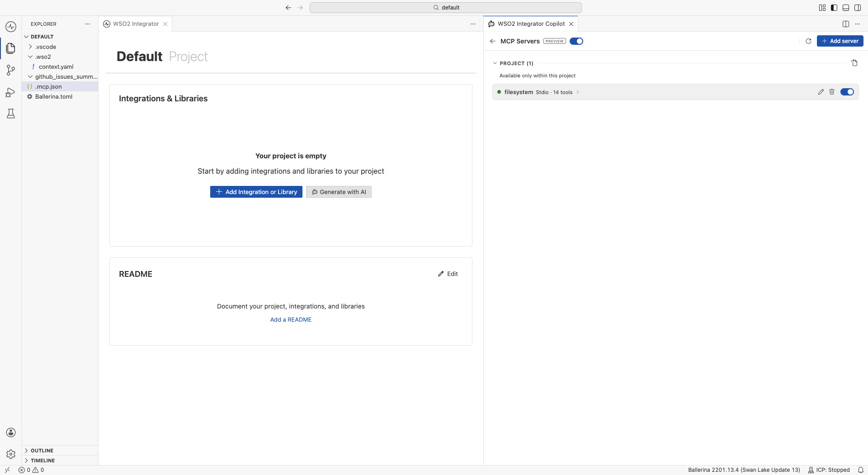
Task: Click the README Edit button
Action: pyautogui.click(x=448, y=274)
